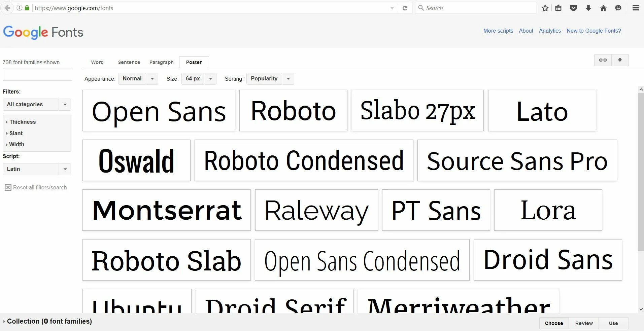The image size is (644, 331).
Task: Select the Merriweather font card
Action: click(459, 301)
